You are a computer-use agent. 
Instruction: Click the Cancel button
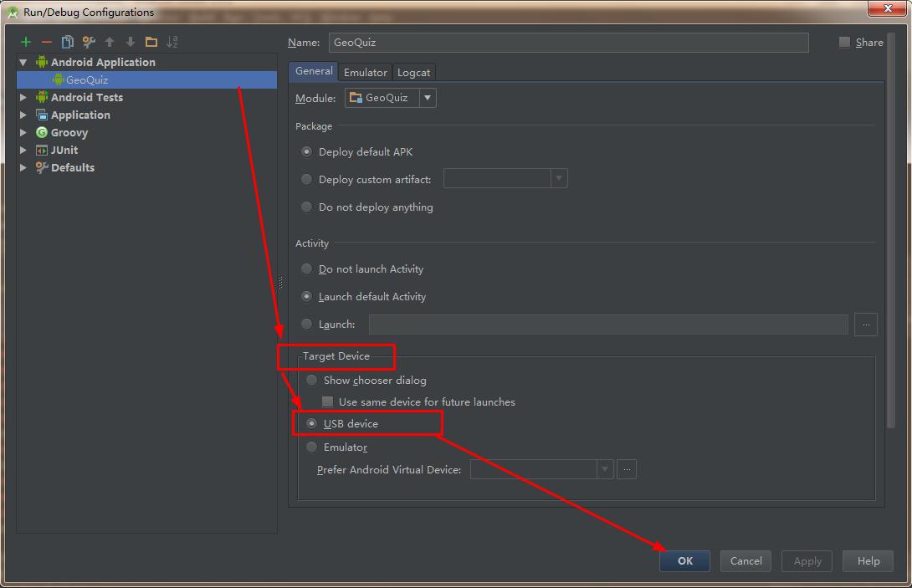[x=745, y=560]
